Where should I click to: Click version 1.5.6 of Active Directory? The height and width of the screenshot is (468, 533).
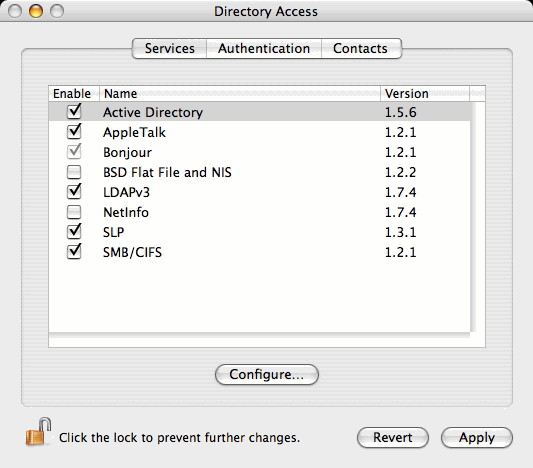coord(400,112)
